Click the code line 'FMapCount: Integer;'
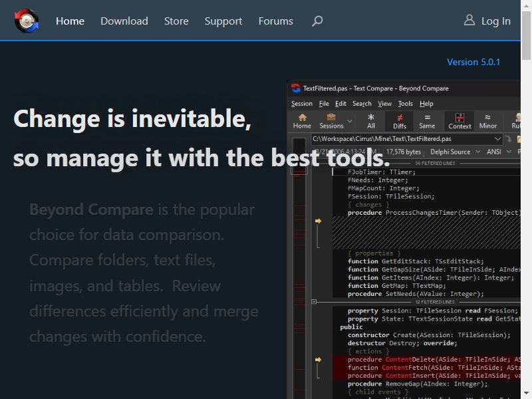This screenshot has height=399, width=532. (x=384, y=188)
